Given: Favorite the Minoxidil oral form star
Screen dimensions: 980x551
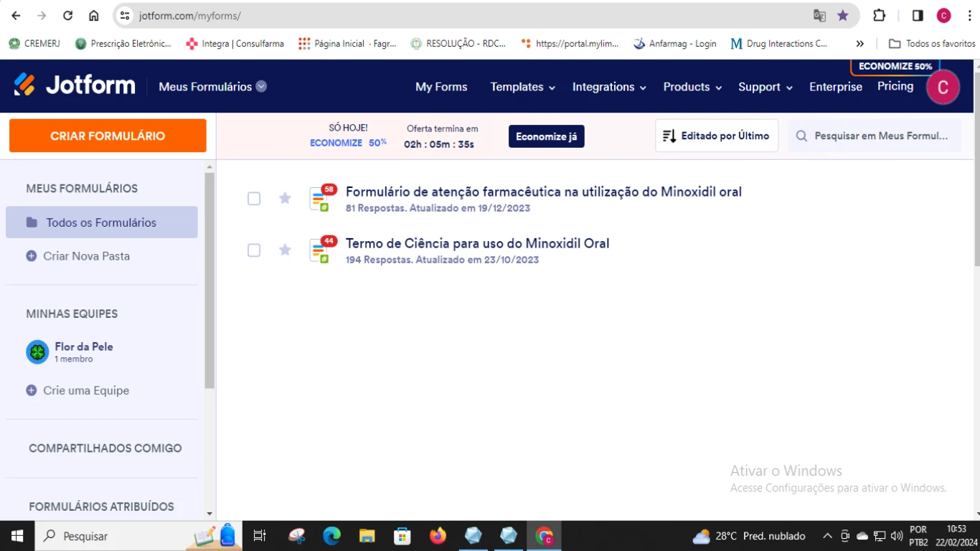Looking at the screenshot, I should pos(285,199).
